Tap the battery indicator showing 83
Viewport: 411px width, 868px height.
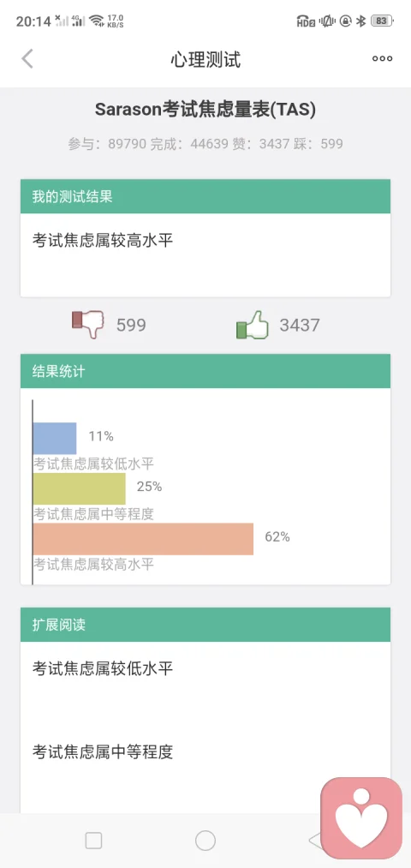tap(382, 21)
